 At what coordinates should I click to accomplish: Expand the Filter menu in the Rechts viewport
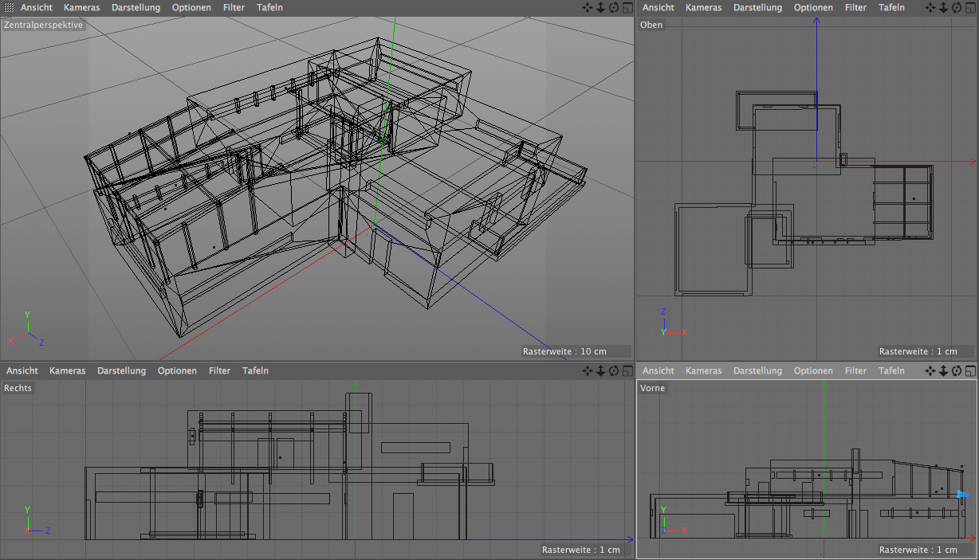point(219,371)
